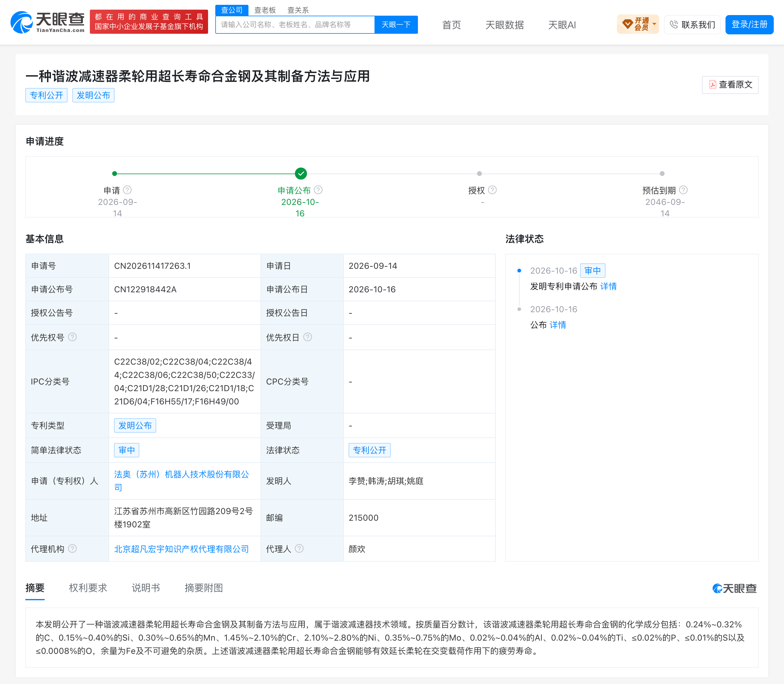Switch to the 说明书 tab
The image size is (784, 684).
point(146,588)
